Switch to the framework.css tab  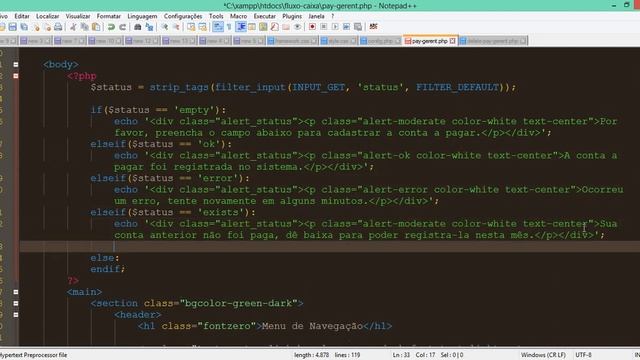(x=292, y=41)
